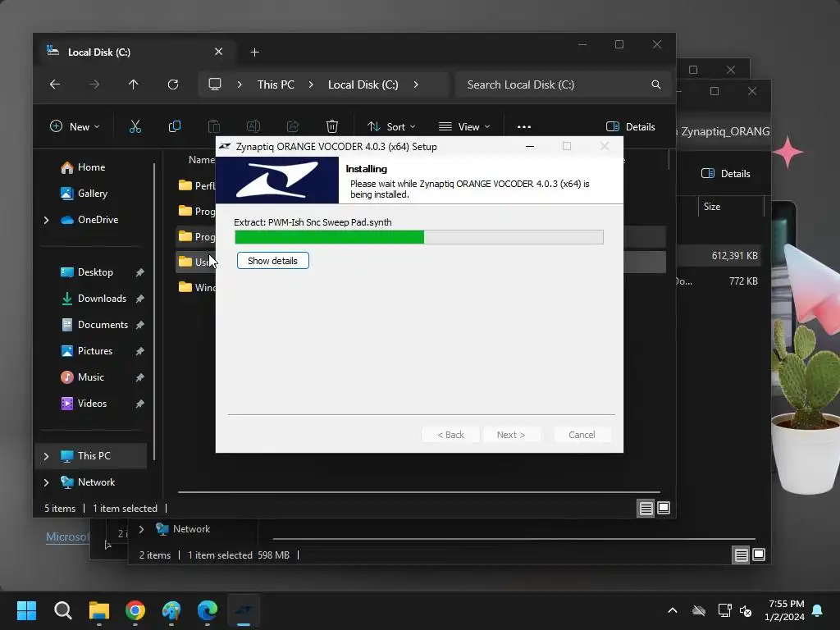Switch to details list view in back window

point(741,555)
